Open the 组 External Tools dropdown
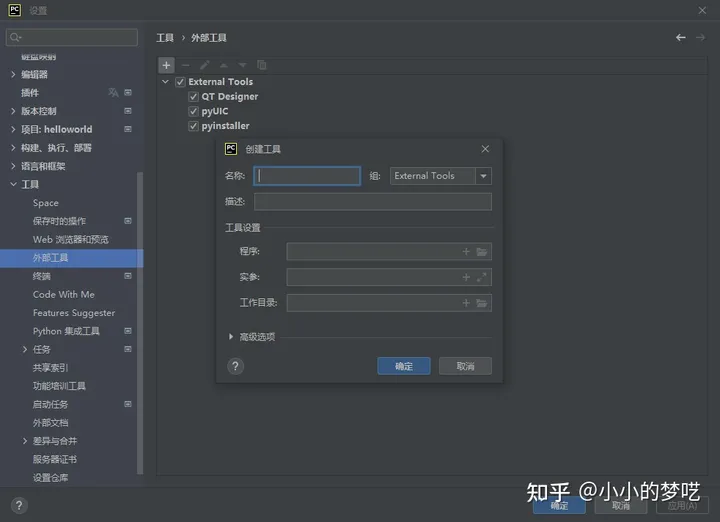Screen dimensions: 720x522 coord(484,176)
